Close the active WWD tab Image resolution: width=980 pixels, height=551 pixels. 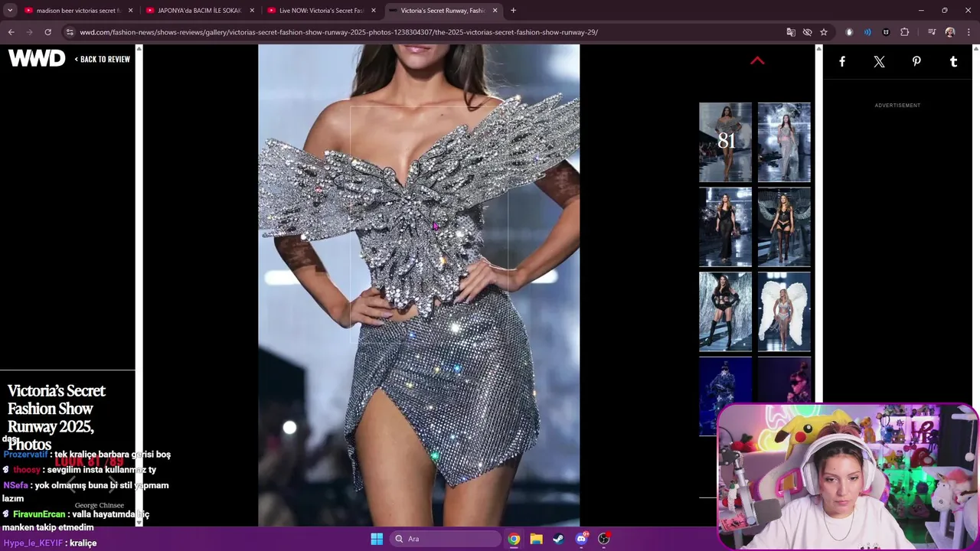point(495,11)
